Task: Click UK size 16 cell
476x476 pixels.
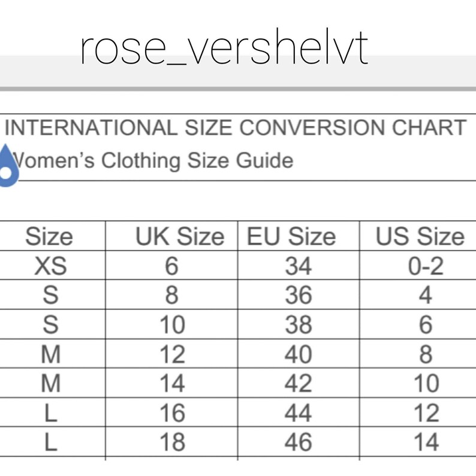Action: [172, 412]
